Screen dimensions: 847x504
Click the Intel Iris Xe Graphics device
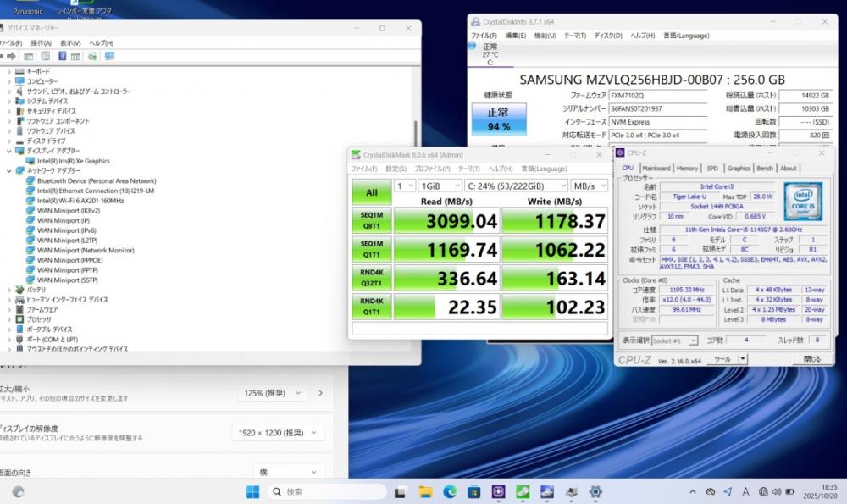(x=73, y=161)
